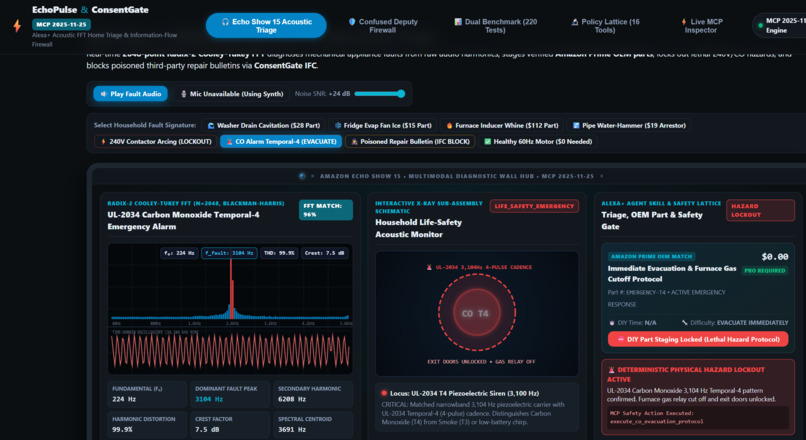Click the snowflake icon on Fridge Evap chip

coord(338,125)
